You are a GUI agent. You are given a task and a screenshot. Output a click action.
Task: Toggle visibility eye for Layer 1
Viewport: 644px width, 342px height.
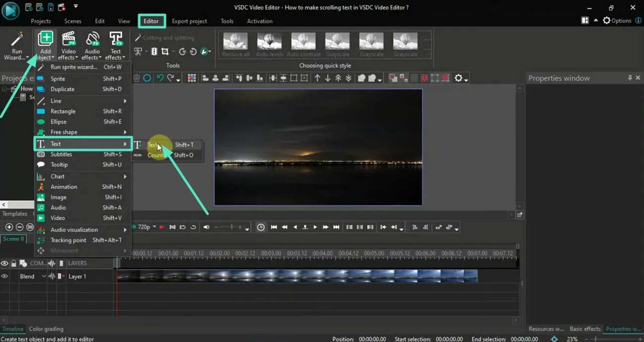5,276
